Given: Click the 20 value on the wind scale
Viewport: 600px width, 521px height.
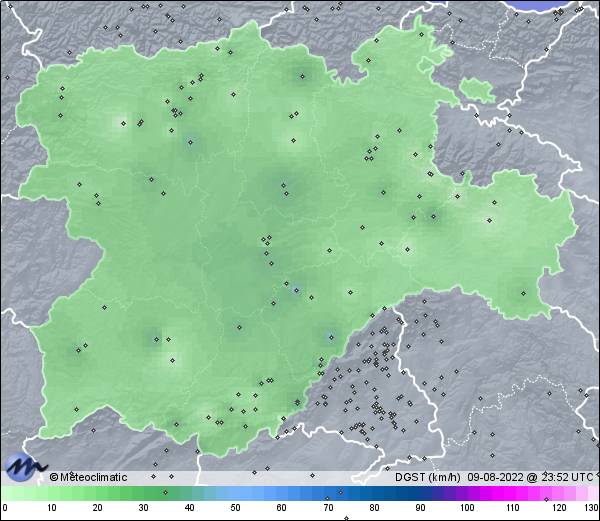Looking at the screenshot, I should (98, 508).
